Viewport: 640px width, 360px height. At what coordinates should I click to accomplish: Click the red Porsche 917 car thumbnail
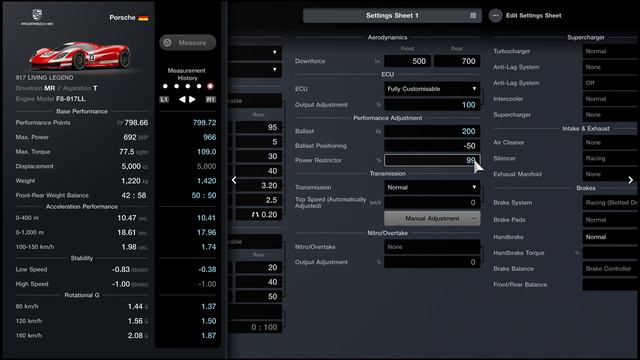80,55
